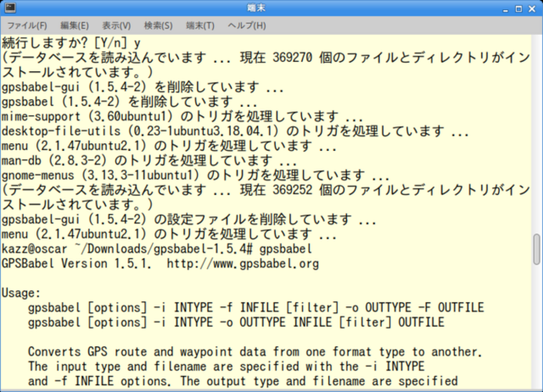Screen dimensions: 543x392
Task: Open the 端末(T) menu
Action: click(x=200, y=25)
